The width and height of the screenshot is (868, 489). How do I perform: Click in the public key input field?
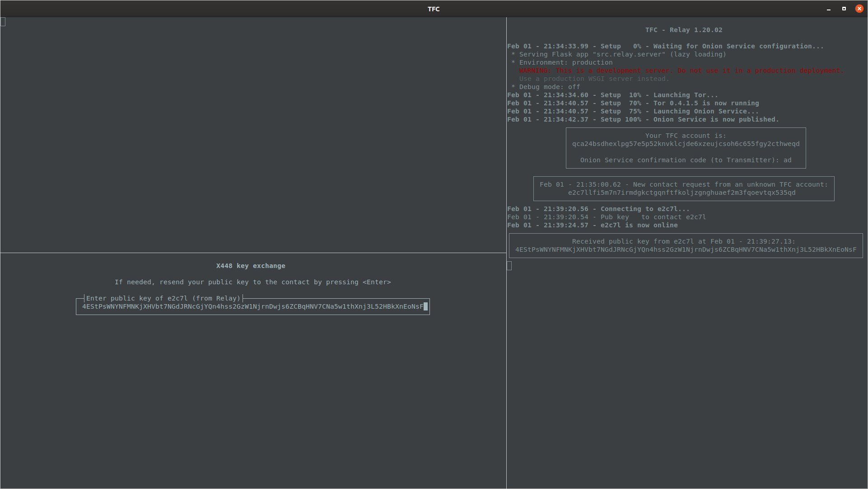coord(252,306)
